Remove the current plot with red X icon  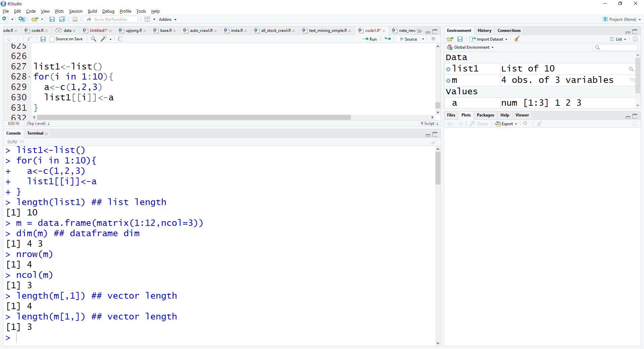(525, 123)
